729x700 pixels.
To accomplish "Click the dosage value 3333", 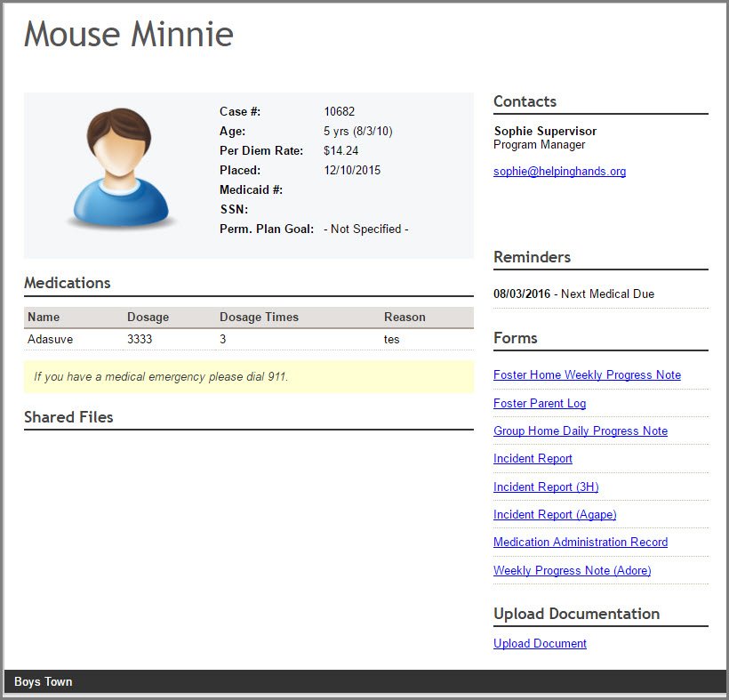I will (140, 339).
